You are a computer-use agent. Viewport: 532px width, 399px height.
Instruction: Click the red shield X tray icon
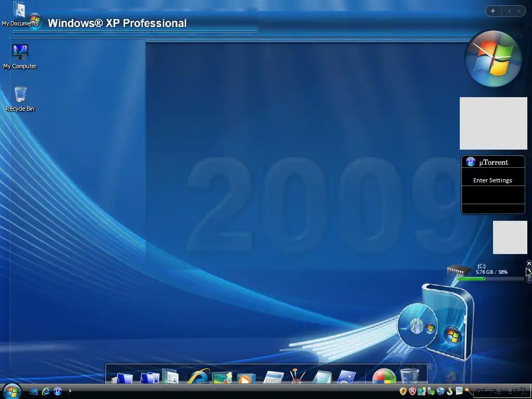pyautogui.click(x=412, y=391)
